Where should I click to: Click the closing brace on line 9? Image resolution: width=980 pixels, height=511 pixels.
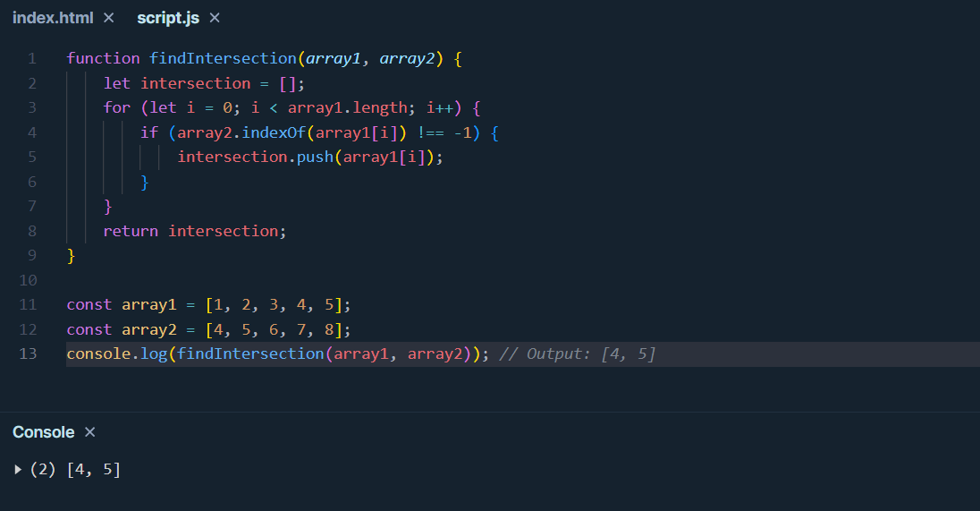(71, 256)
